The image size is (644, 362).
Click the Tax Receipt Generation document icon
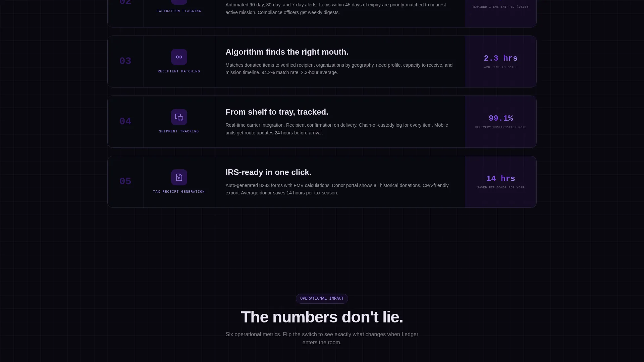[179, 177]
